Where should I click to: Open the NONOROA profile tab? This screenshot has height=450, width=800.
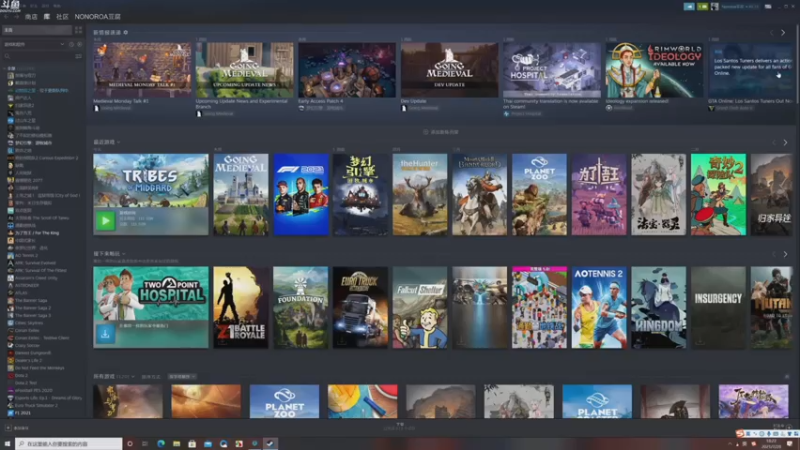click(x=97, y=17)
